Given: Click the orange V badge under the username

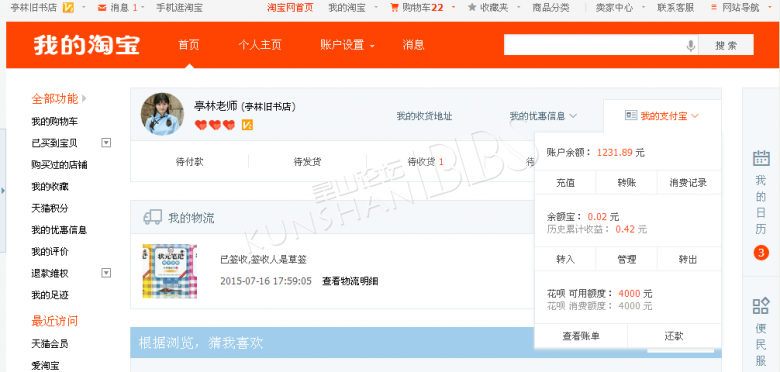Looking at the screenshot, I should [x=247, y=125].
